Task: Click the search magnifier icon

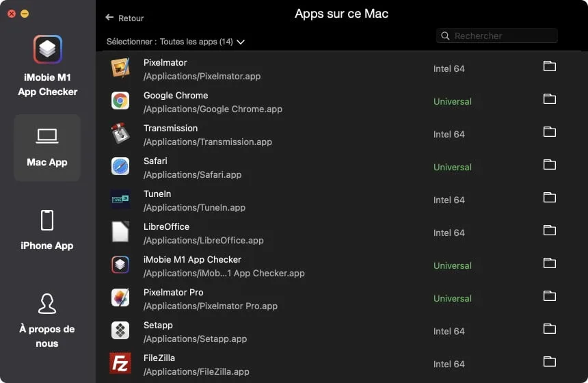Action: (x=445, y=36)
